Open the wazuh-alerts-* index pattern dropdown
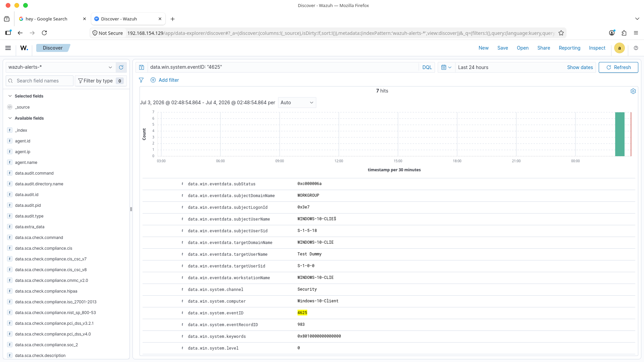Viewport: 644px width, 362px height. click(x=61, y=67)
